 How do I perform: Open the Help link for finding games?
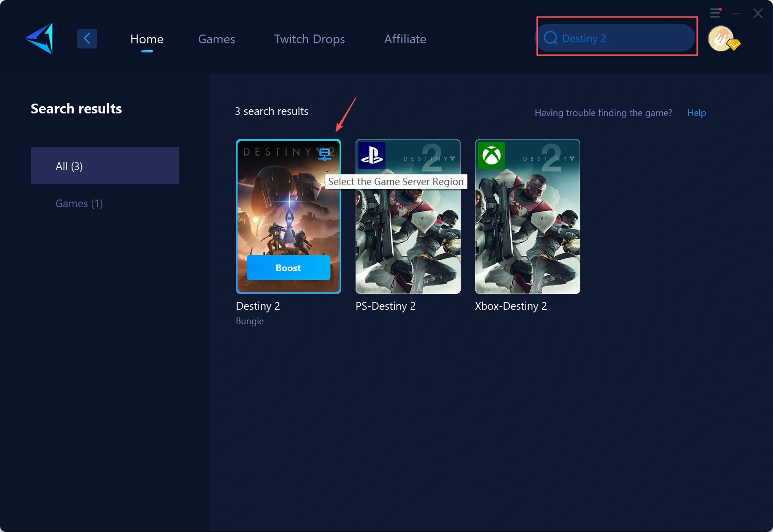tap(696, 112)
